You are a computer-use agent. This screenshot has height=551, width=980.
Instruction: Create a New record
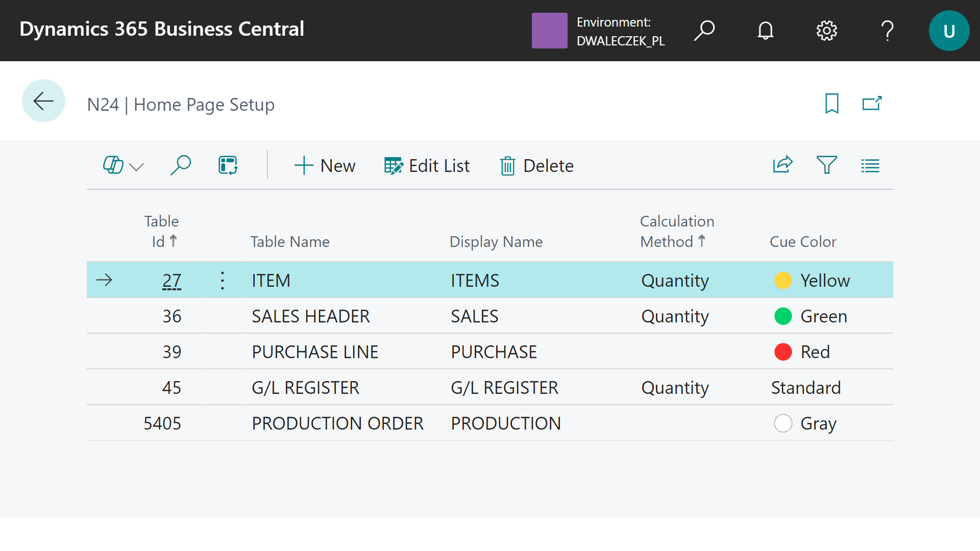click(x=325, y=165)
